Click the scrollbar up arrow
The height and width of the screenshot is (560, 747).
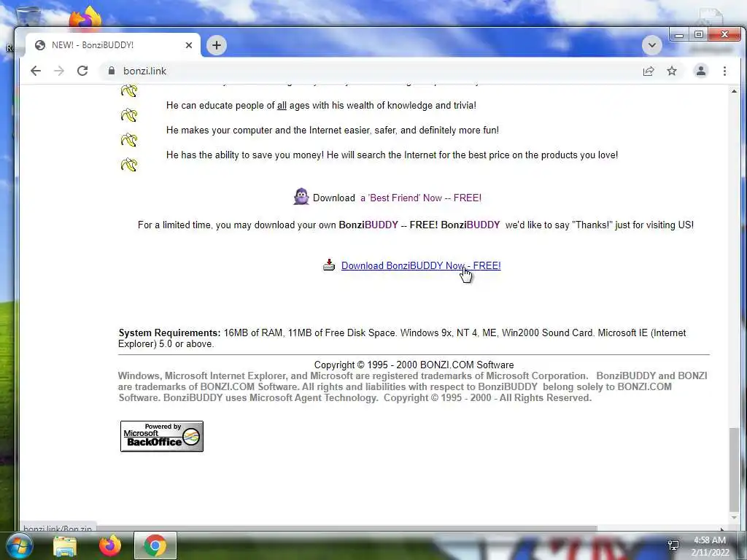pyautogui.click(x=734, y=91)
